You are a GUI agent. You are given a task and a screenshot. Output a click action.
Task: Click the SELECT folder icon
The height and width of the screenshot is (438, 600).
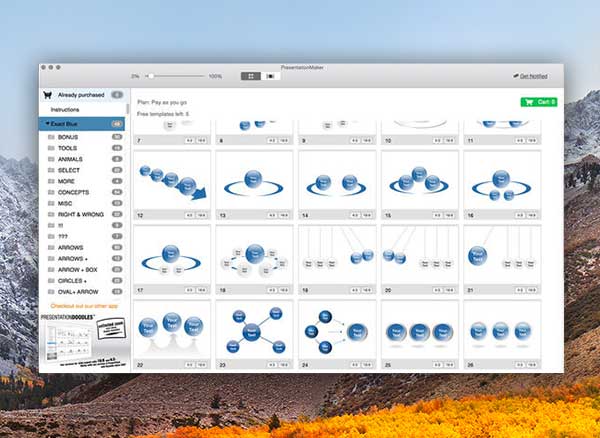tap(51, 170)
